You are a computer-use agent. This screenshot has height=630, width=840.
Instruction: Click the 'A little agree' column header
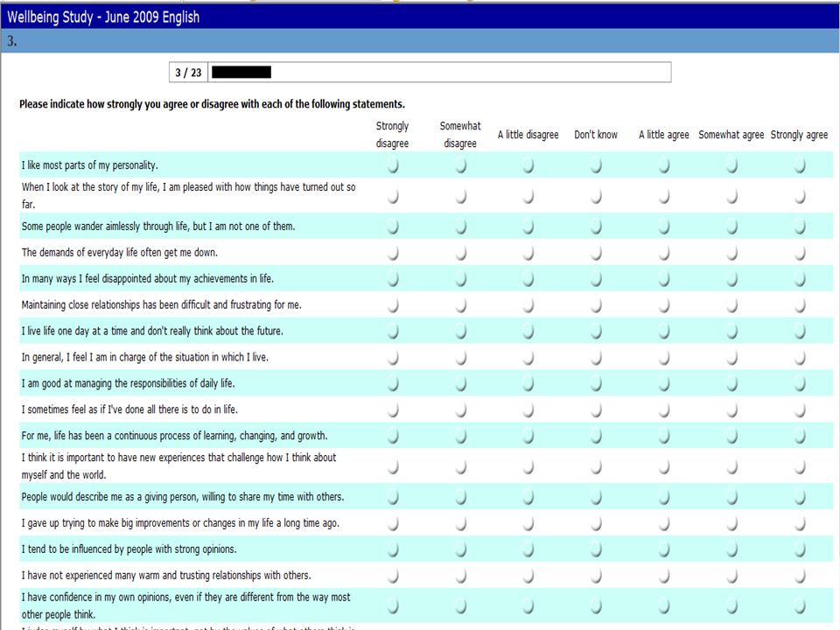664,135
